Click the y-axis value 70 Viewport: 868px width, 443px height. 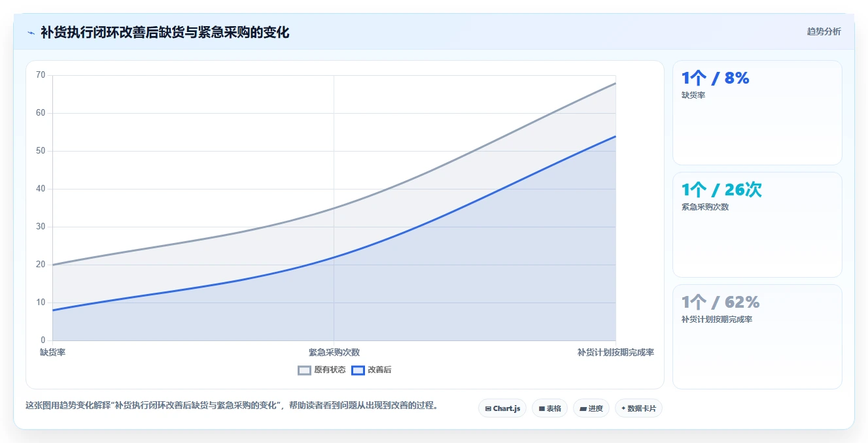tap(41, 75)
